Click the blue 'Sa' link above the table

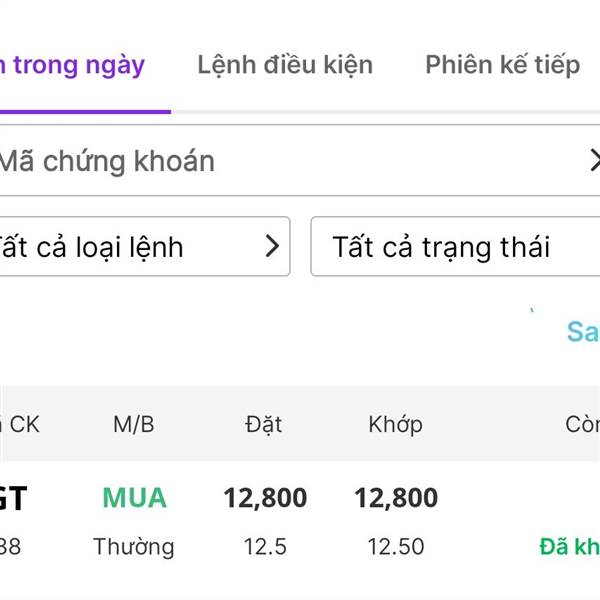coord(582,332)
